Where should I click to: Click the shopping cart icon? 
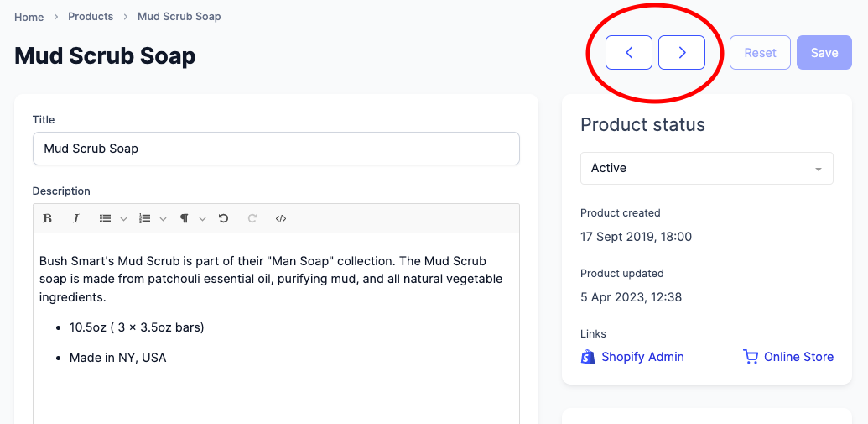[x=751, y=357]
